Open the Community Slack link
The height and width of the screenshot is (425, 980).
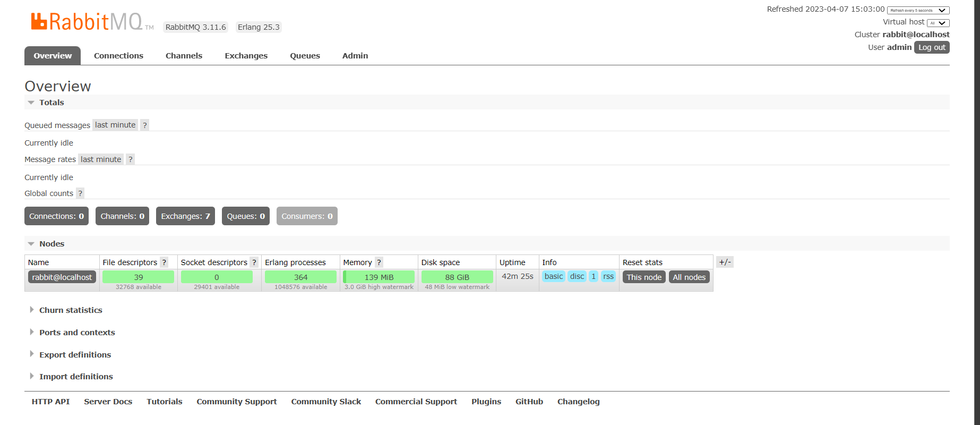click(326, 402)
